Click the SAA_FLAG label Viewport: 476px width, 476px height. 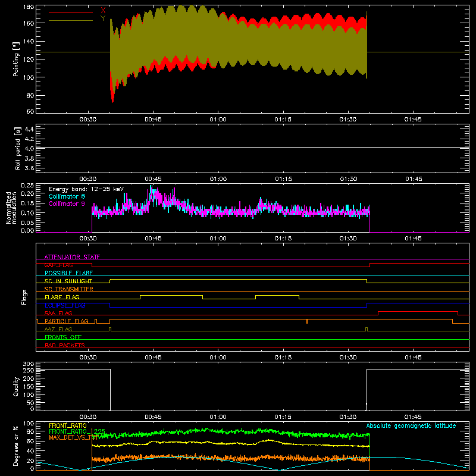[58, 313]
